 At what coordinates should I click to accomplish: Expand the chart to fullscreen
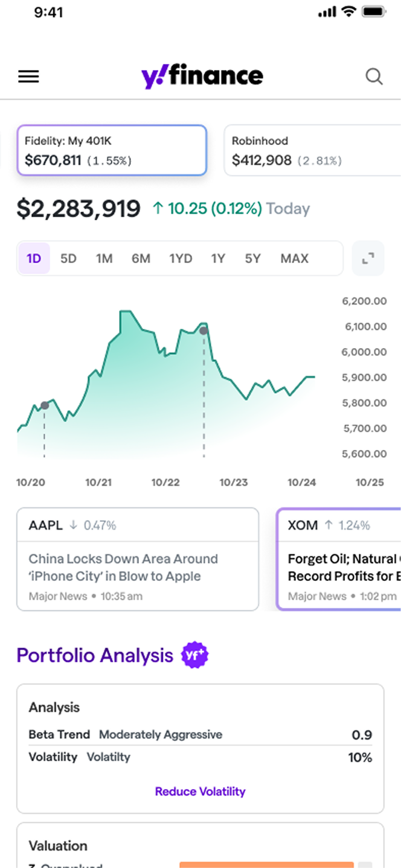[x=368, y=259]
